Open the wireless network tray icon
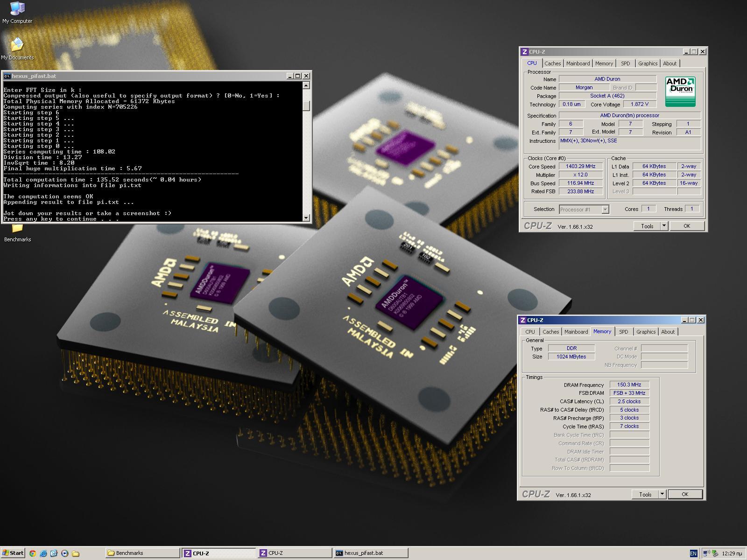Screen dimensions: 747x560 (706, 553)
